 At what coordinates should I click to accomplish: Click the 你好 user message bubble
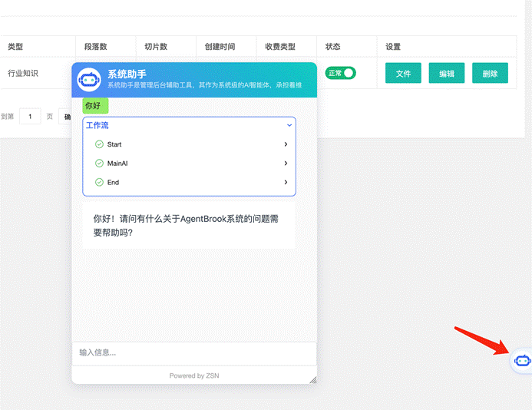(95, 105)
